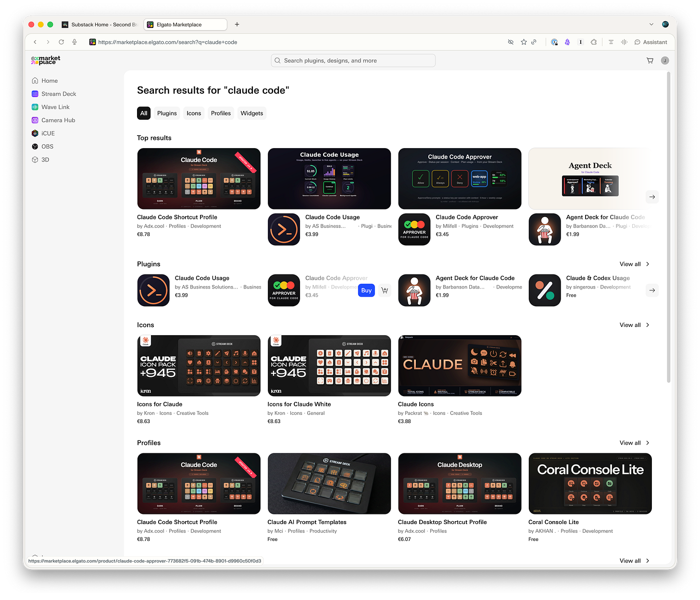Open the Coral Console Lite thumbnail

pos(590,484)
